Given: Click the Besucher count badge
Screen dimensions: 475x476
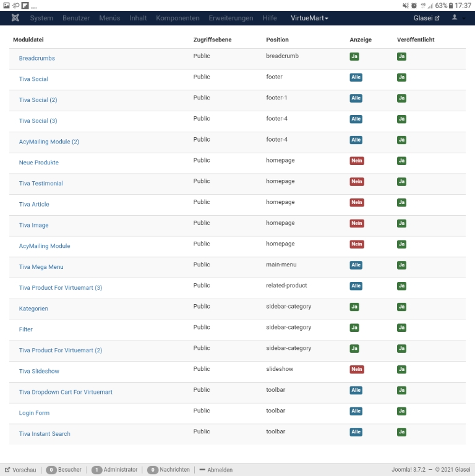Looking at the screenshot, I should [51, 470].
